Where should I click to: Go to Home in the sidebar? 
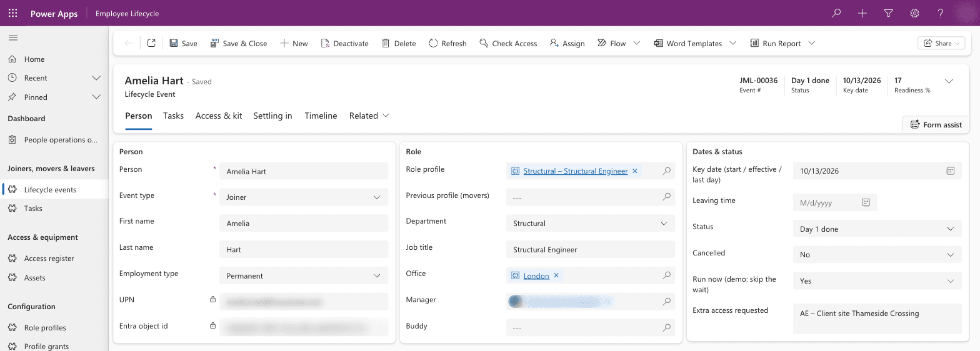pos(54,59)
